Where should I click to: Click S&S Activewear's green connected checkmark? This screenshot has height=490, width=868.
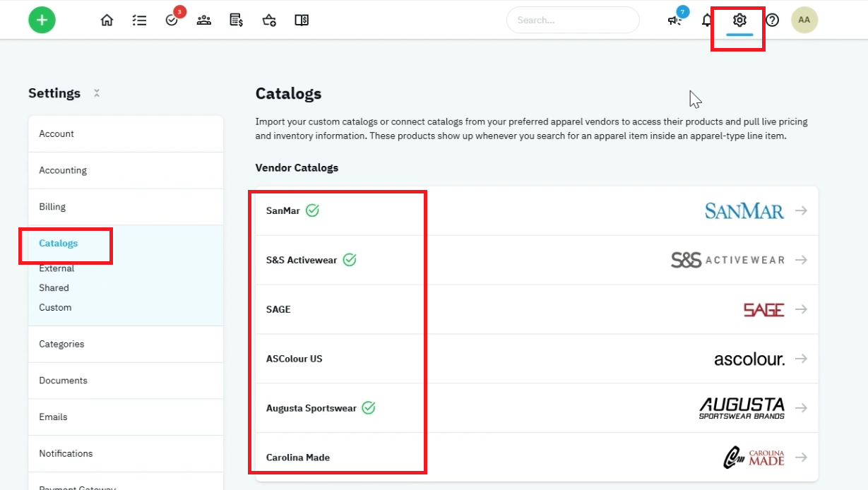[350, 260]
